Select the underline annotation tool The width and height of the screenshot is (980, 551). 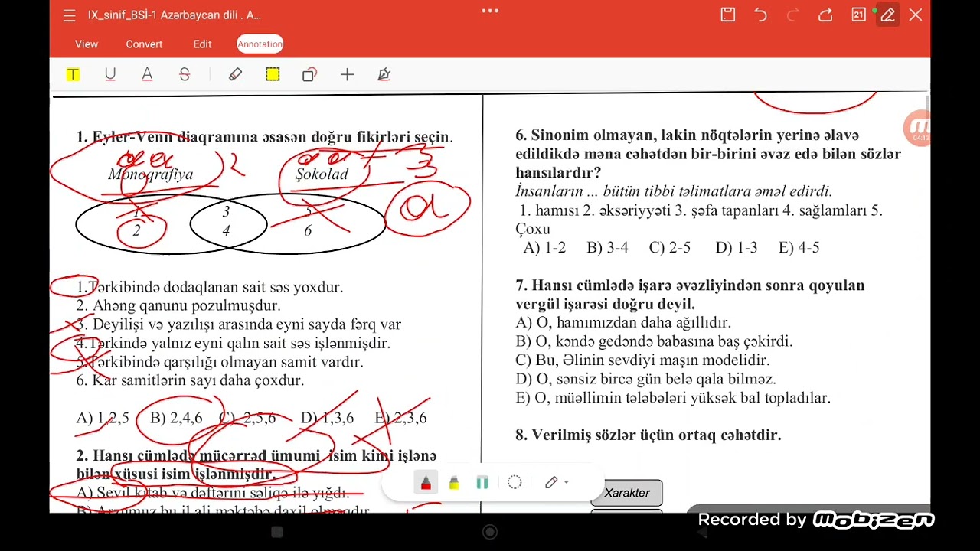click(110, 74)
